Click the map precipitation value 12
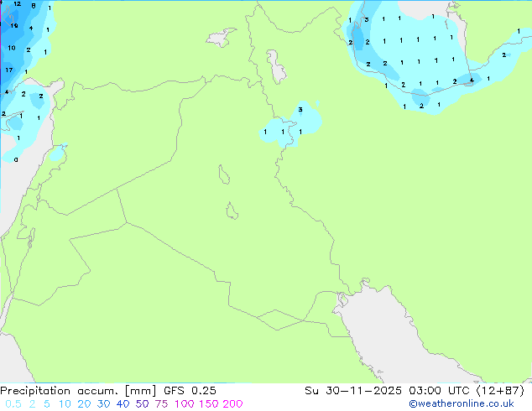The height and width of the screenshot is (411, 532). [x=17, y=4]
